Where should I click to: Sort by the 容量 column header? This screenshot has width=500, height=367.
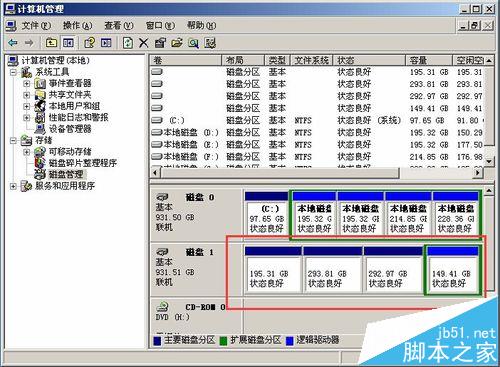[429, 60]
